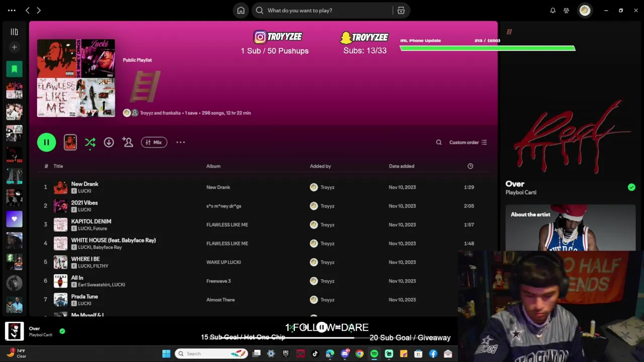This screenshot has width=644, height=362.
Task: Open the What's New bell notifications
Action: (x=552, y=10)
